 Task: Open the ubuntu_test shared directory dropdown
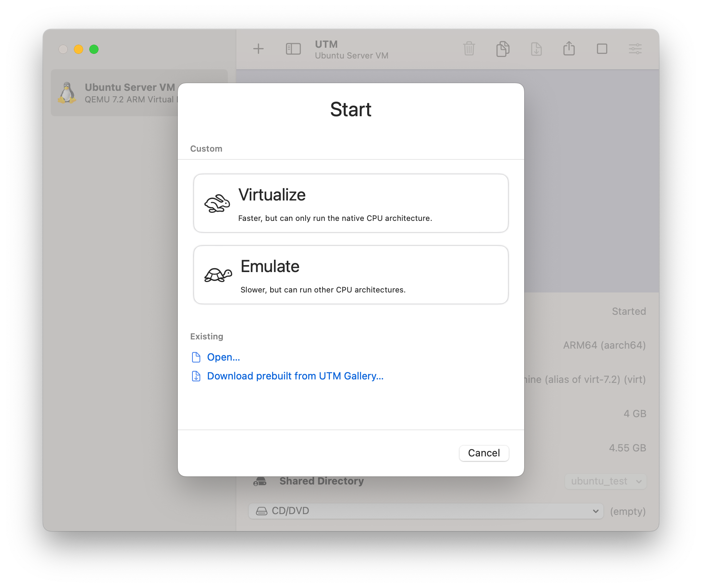[605, 481]
